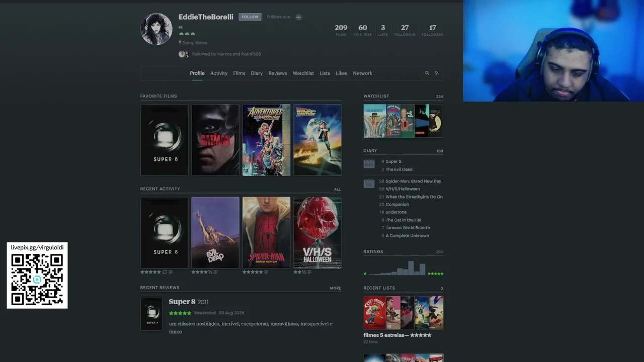Click the 60 This Year stat
The width and height of the screenshot is (644, 362).
coord(363,30)
